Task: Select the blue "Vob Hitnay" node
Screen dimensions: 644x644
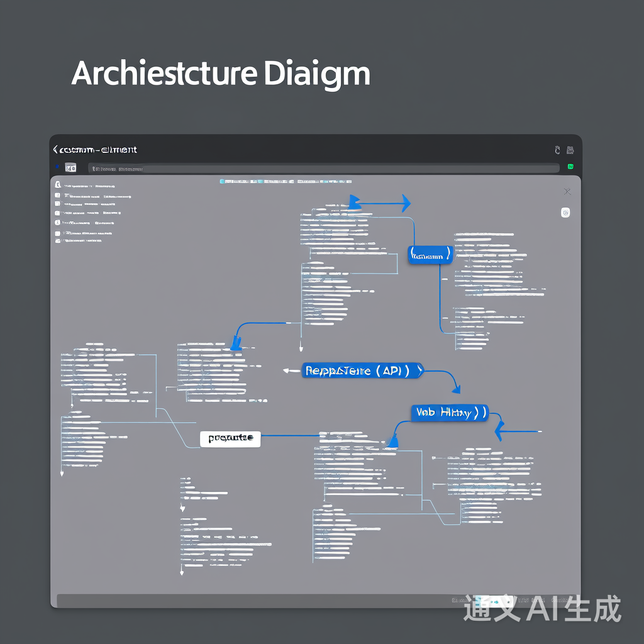Action: click(450, 413)
